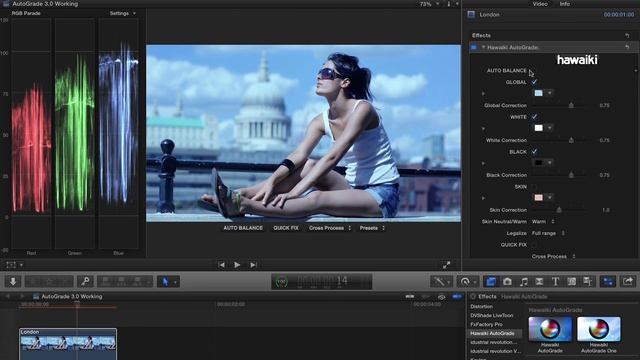This screenshot has width=640, height=360.
Task: Open the White color swatch dropdown arrow
Action: point(550,128)
